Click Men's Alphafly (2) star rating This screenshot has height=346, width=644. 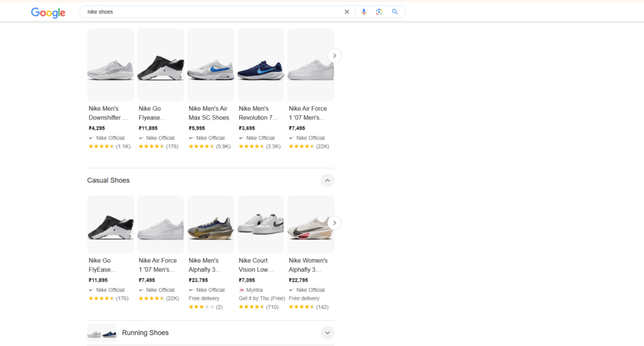[x=206, y=307]
